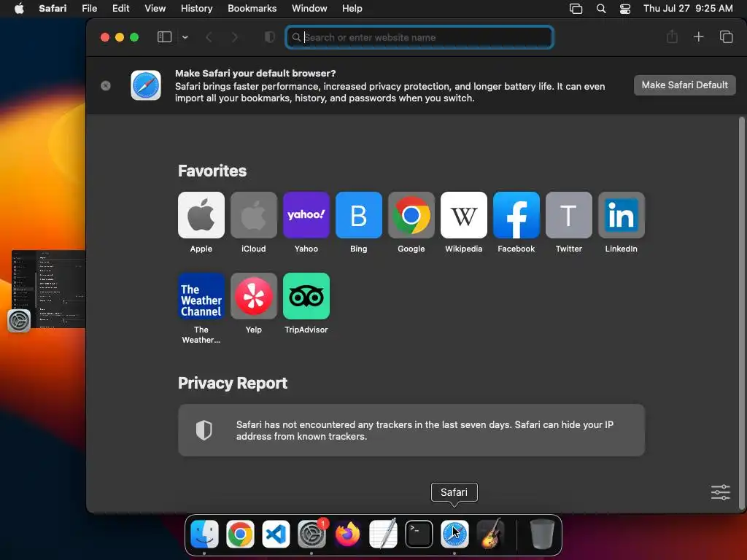Open the Window menu
Viewport: 747px width, 560px height.
[x=309, y=8]
